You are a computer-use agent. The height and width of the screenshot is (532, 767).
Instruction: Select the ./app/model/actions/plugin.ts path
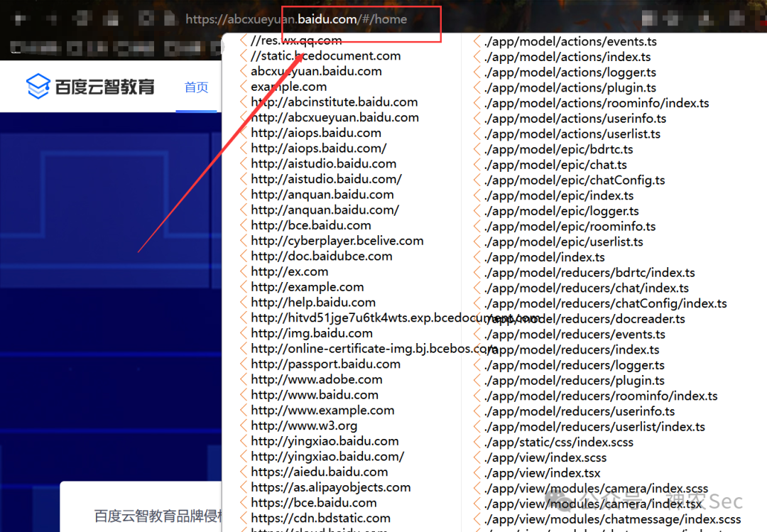coord(570,87)
